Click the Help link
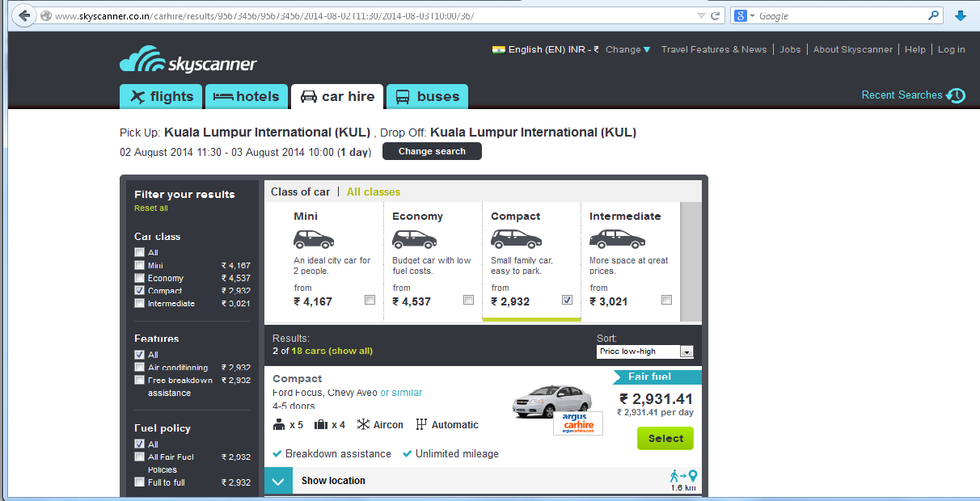Viewport: 980px width, 501px height. click(x=915, y=49)
